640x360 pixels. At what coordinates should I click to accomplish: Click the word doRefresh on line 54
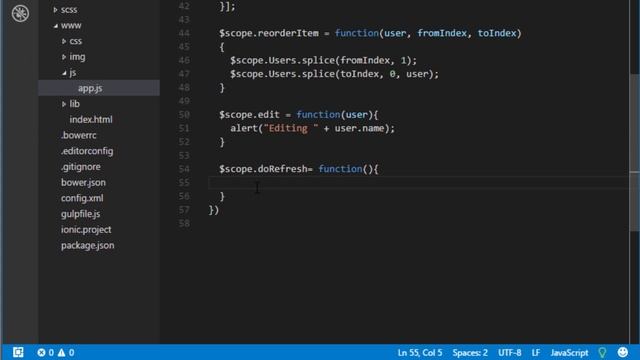[x=282, y=169]
